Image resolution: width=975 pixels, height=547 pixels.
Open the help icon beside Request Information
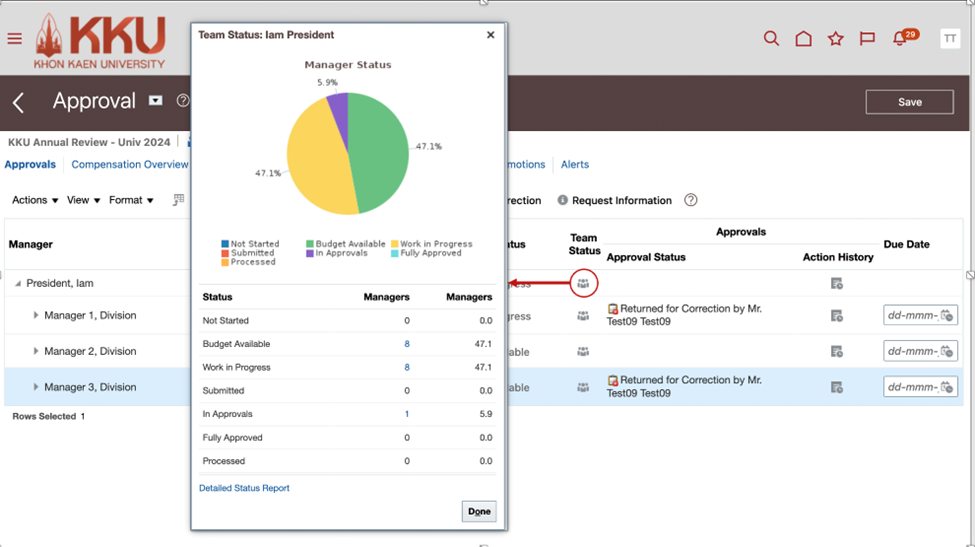(690, 200)
